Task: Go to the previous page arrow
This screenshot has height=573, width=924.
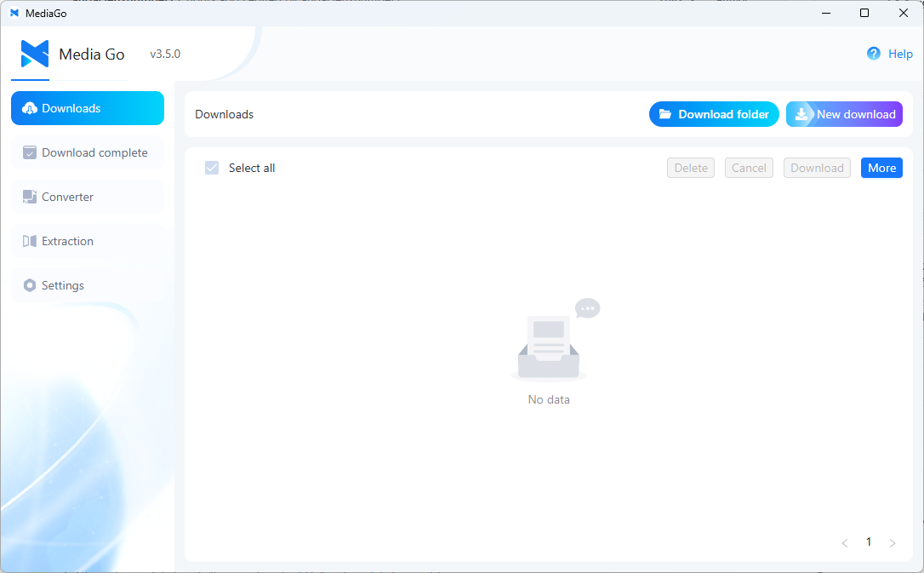Action: [x=845, y=542]
